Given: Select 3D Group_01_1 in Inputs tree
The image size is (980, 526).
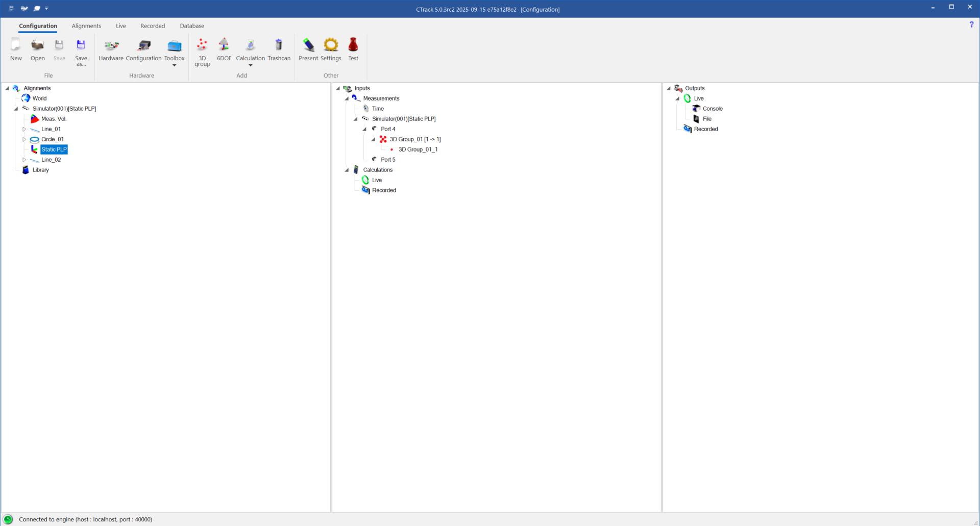Looking at the screenshot, I should [418, 149].
